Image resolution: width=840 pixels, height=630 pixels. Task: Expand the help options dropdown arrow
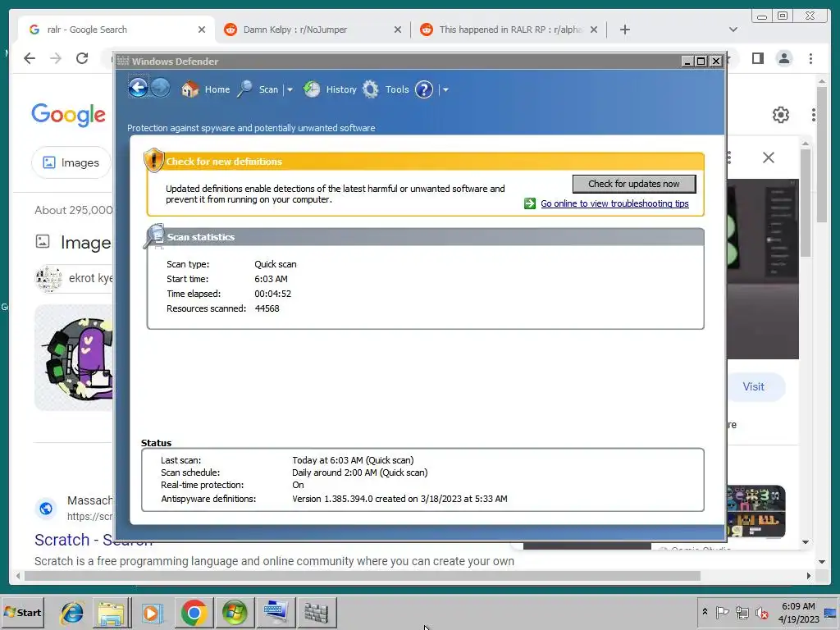(445, 89)
